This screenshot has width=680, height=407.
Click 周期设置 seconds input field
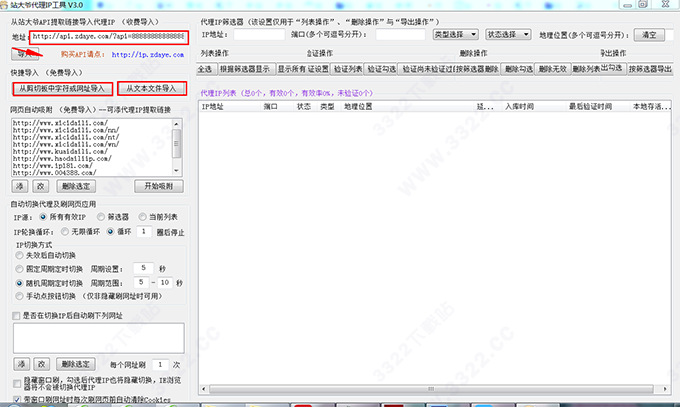pyautogui.click(x=144, y=269)
